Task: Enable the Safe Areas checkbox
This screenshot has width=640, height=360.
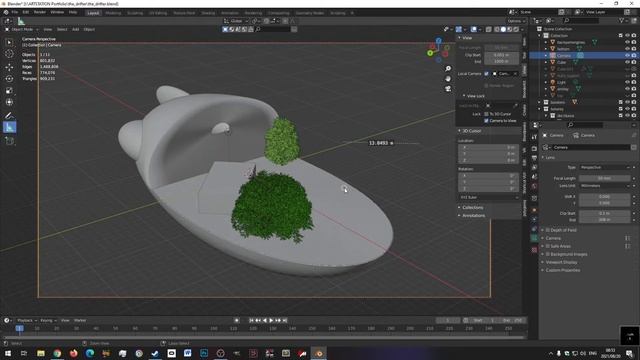Action: 548,246
